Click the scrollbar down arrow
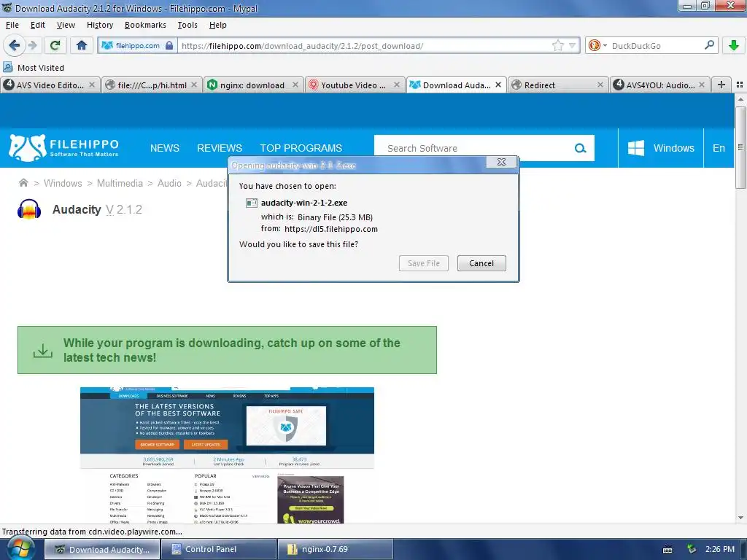The height and width of the screenshot is (560, 747). pos(740,518)
